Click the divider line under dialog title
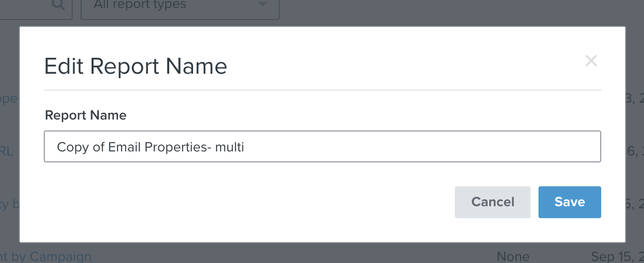 (x=322, y=90)
